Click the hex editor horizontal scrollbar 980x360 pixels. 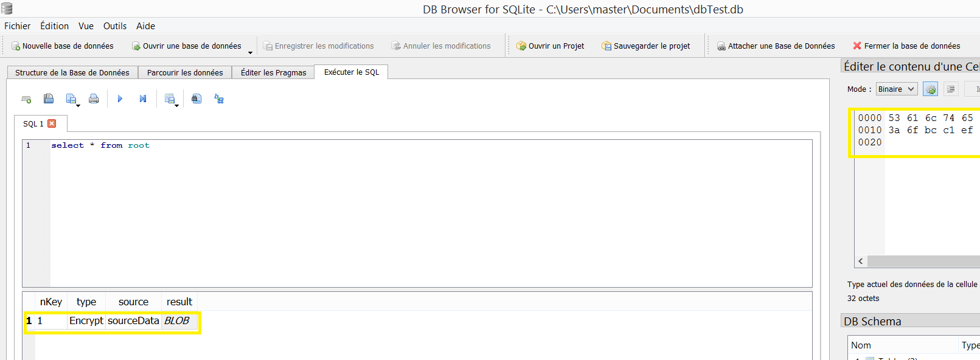pyautogui.click(x=922, y=261)
